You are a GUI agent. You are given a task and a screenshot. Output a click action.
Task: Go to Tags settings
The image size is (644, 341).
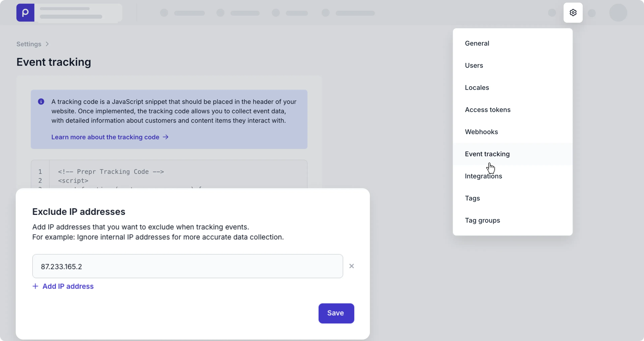click(472, 198)
